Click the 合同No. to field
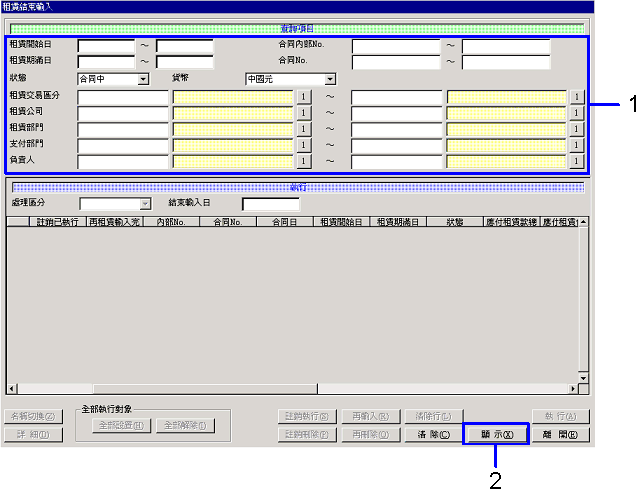Image resolution: width=640 pixels, height=496 pixels. coord(506,62)
